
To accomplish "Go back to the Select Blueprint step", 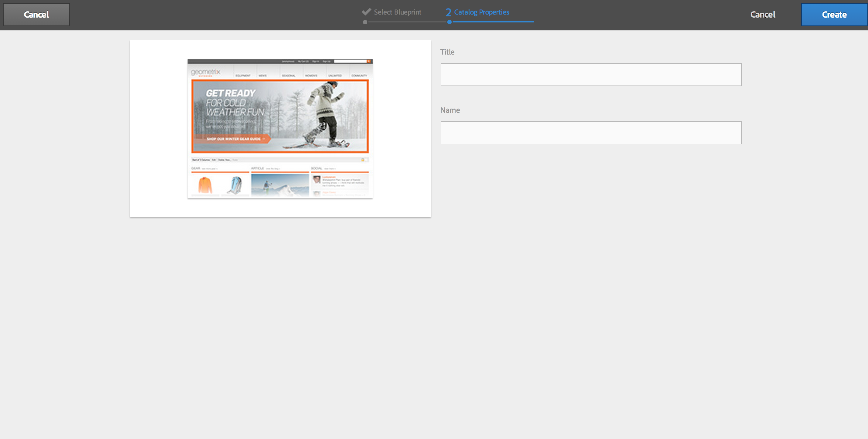I will [397, 12].
